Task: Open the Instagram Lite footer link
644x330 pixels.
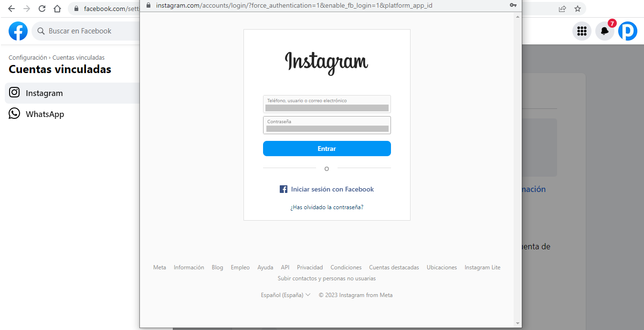Action: [483, 267]
